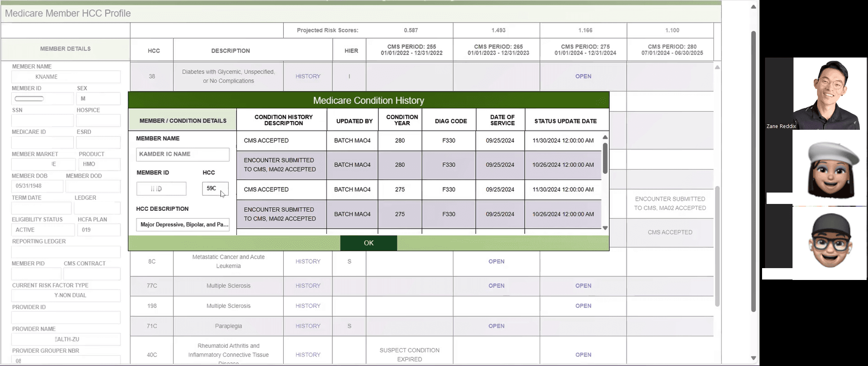Click HCC table vertical scrollbar thumb
Image resolution: width=868 pixels, height=366 pixels.
717,246
